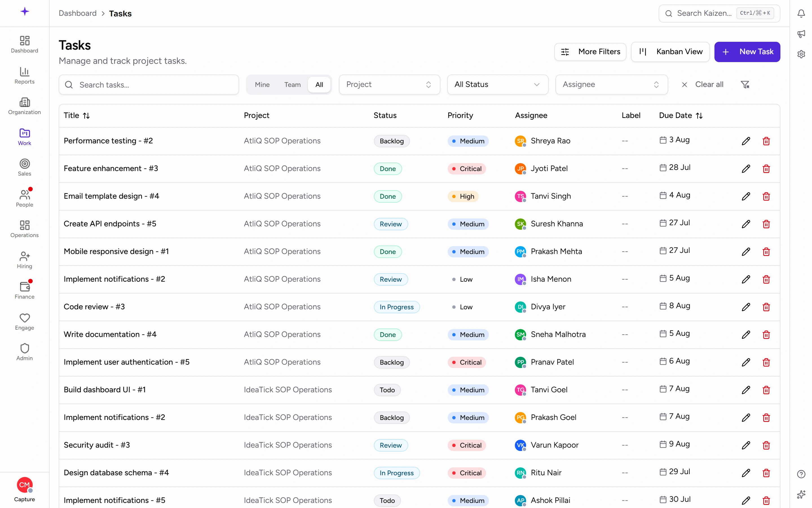Expand the Assignee filter dropdown
The width and height of the screenshot is (812, 508).
click(611, 85)
